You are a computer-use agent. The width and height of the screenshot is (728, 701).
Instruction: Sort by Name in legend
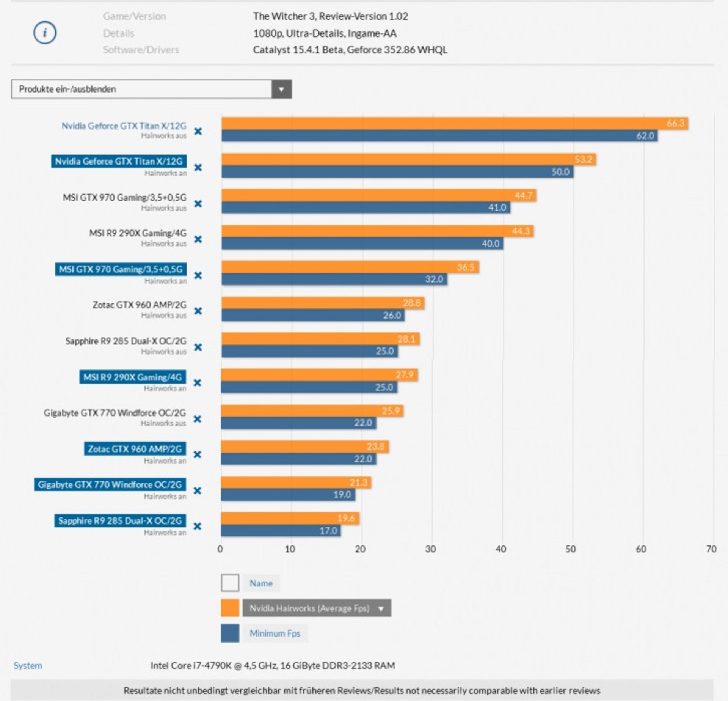pos(261,583)
